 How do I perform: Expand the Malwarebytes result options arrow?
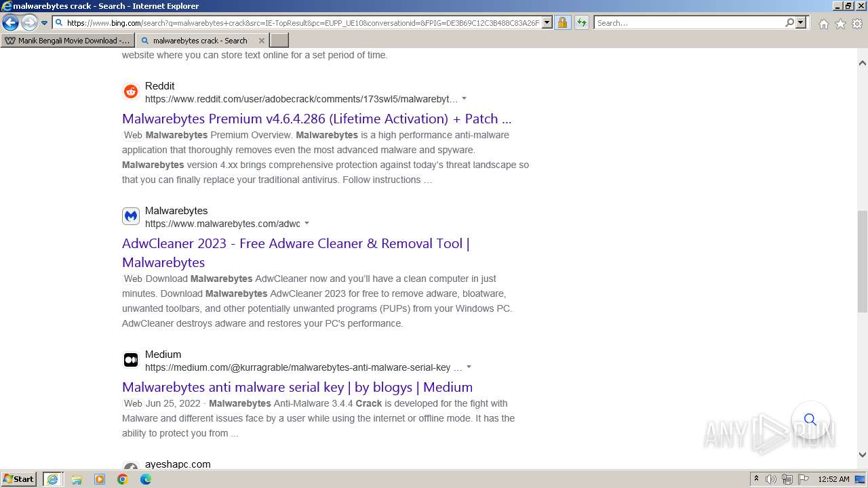click(307, 224)
